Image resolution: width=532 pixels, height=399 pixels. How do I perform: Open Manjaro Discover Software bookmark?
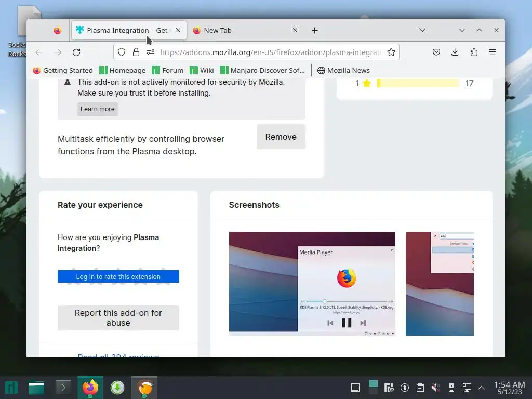262,70
